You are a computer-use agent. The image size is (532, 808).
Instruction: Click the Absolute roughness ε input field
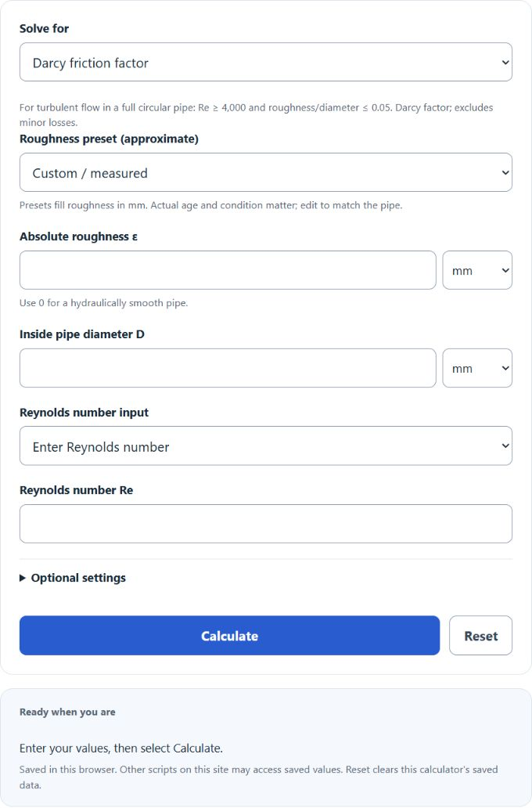(x=228, y=271)
